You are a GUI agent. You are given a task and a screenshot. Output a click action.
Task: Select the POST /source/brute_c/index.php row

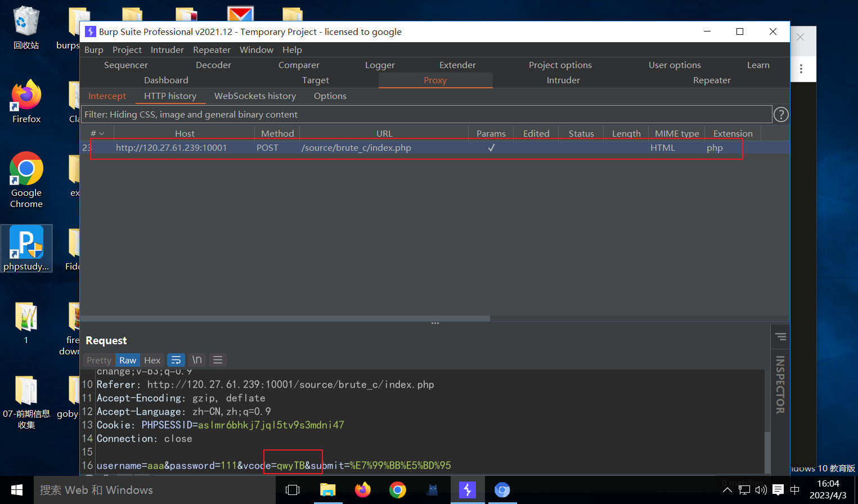click(434, 148)
